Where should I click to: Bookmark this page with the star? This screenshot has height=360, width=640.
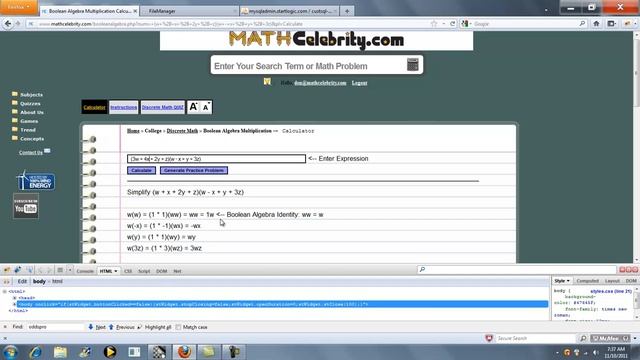[x=434, y=24]
